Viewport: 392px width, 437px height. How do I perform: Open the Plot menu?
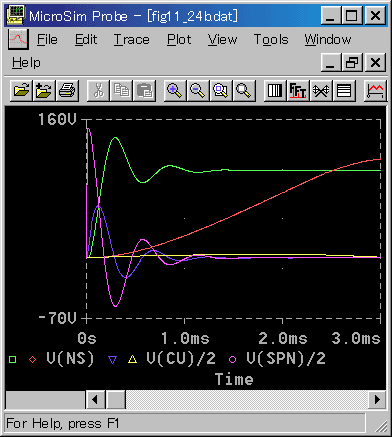tap(179, 40)
